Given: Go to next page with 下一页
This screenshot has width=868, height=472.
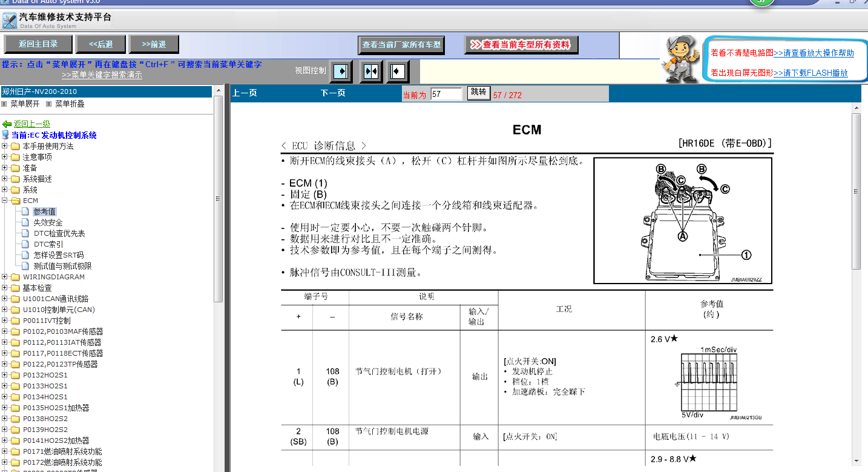Looking at the screenshot, I should [333, 93].
